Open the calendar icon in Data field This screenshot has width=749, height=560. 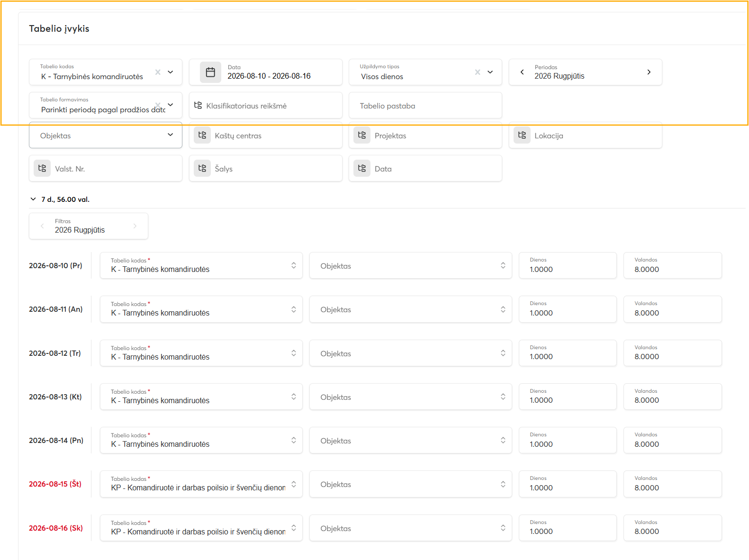tap(210, 72)
